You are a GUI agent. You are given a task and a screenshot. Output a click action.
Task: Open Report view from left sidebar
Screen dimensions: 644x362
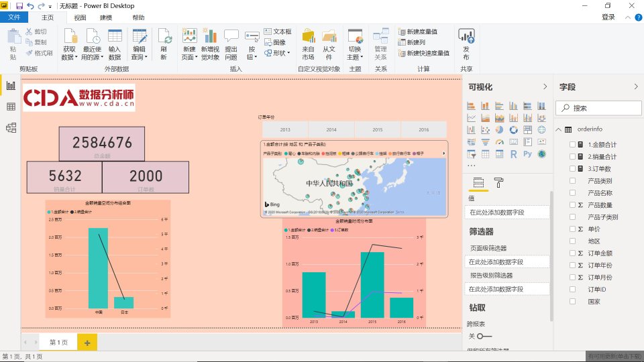click(11, 85)
